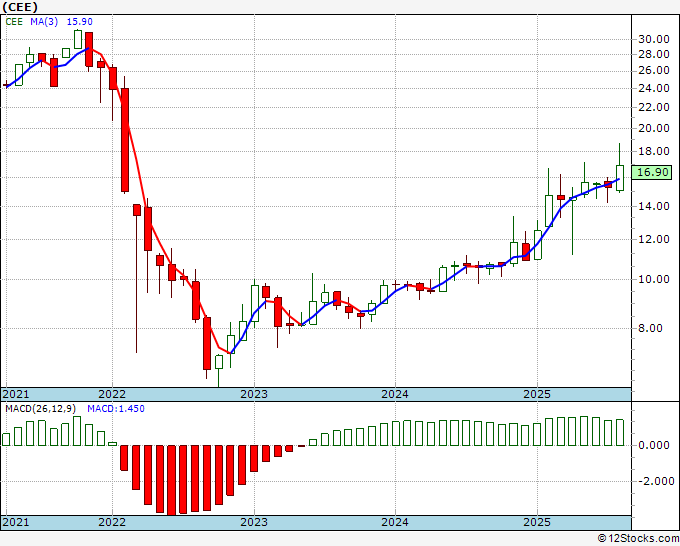The width and height of the screenshot is (680, 546).
Task: Click the 24.00 price axis label
Action: (x=654, y=88)
